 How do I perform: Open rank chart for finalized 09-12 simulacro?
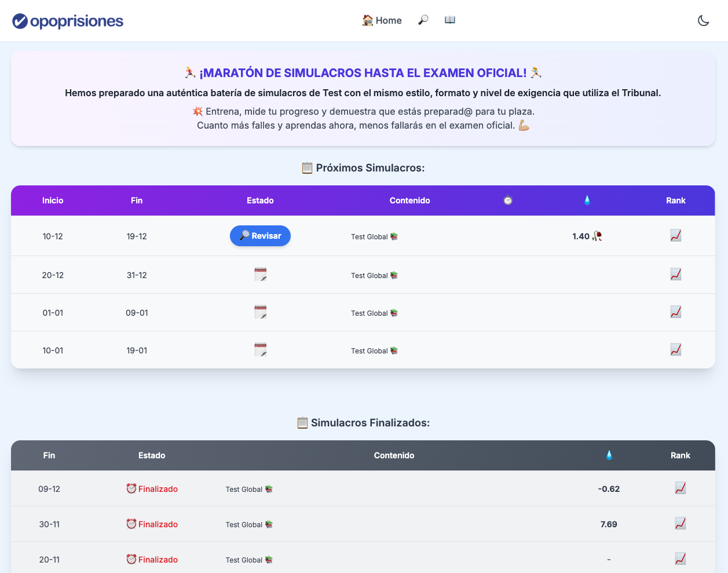click(x=680, y=488)
